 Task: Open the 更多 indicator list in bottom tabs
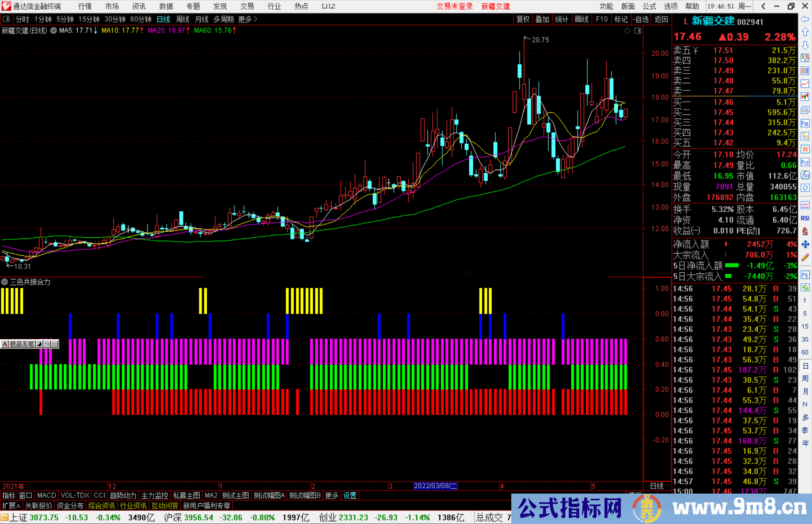[332, 495]
